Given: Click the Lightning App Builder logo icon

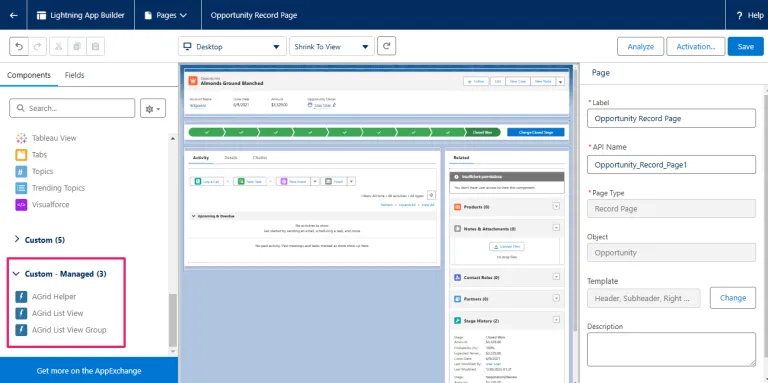Looking at the screenshot, I should pos(42,15).
